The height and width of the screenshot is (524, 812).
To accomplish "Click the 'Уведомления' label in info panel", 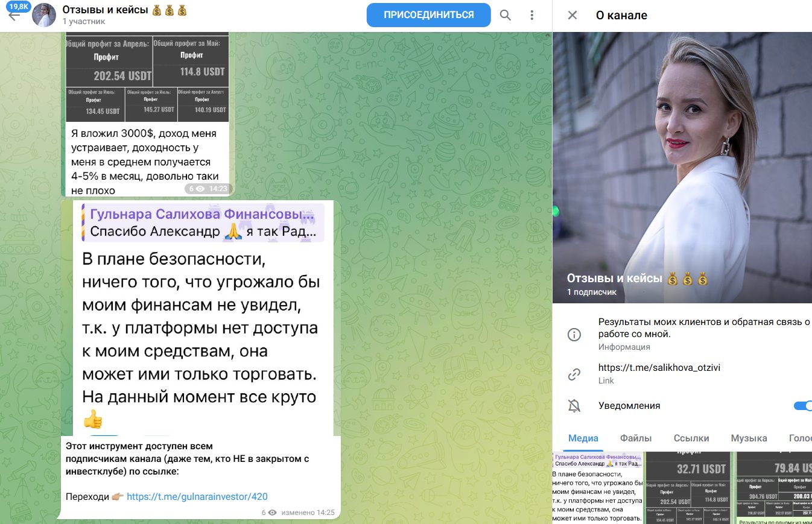I will 629,406.
